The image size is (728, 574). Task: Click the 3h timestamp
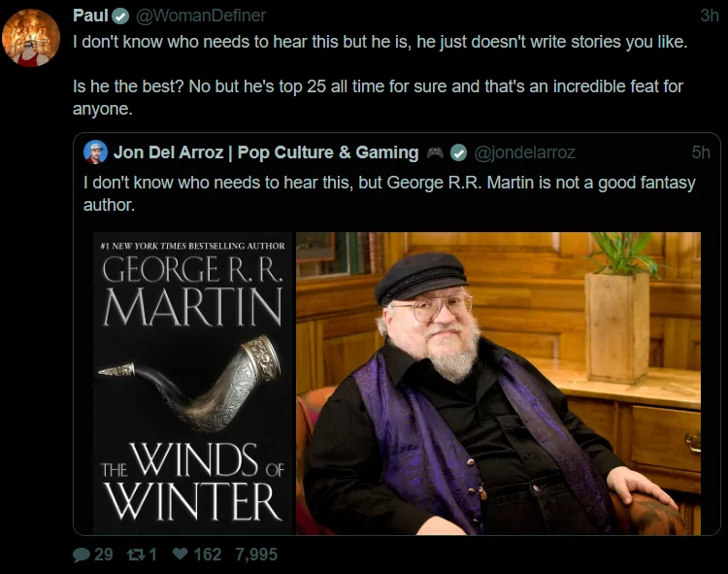[710, 16]
